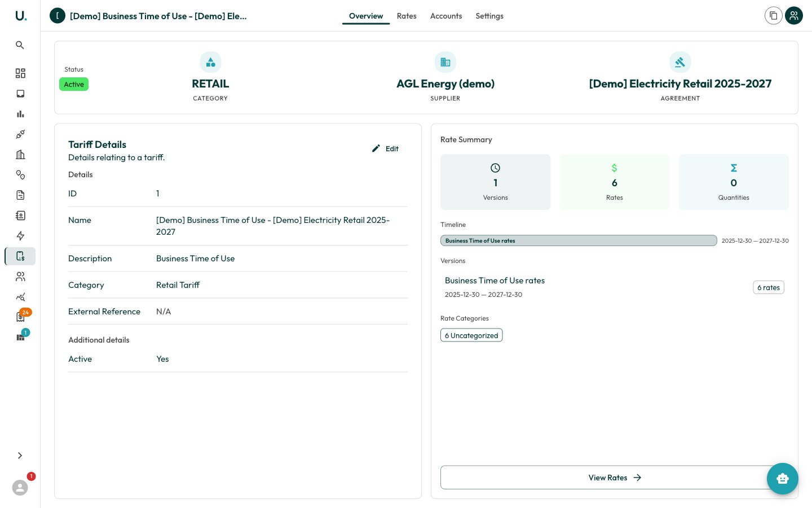
Task: Click the agreement gavel icon
Action: coord(680,62)
